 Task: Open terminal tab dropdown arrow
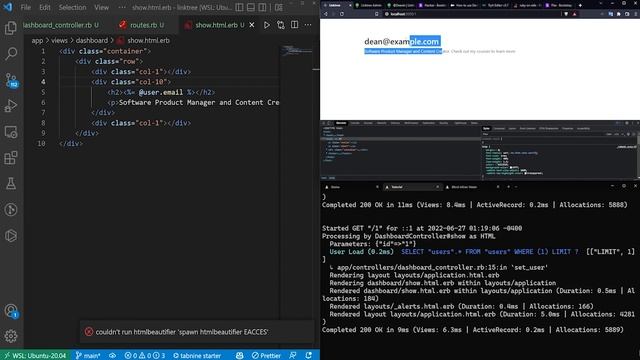tap(516, 187)
